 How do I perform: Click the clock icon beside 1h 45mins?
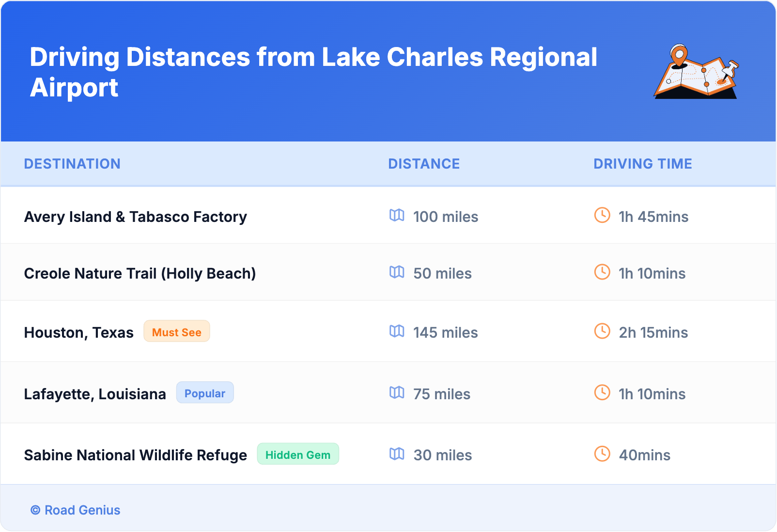pos(602,215)
